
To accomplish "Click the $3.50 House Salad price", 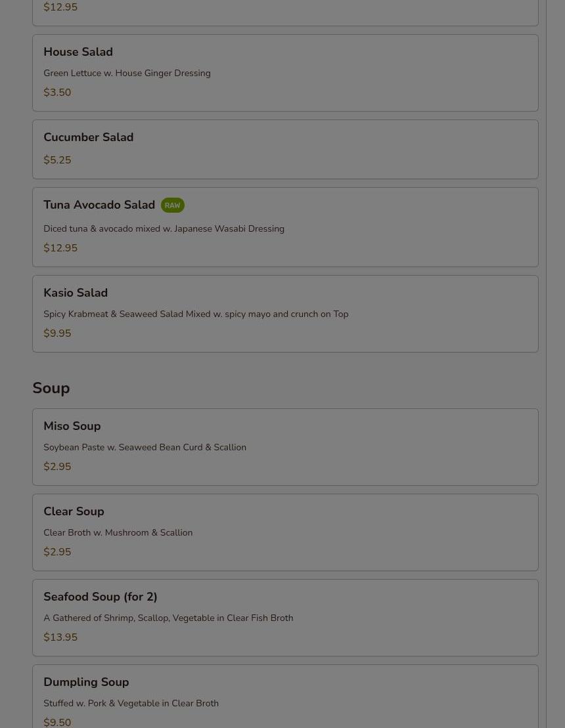I will click(x=57, y=93).
